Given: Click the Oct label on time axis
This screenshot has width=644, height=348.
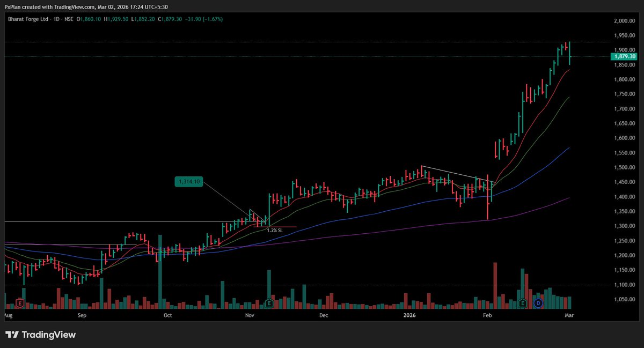Looking at the screenshot, I should [x=167, y=316].
